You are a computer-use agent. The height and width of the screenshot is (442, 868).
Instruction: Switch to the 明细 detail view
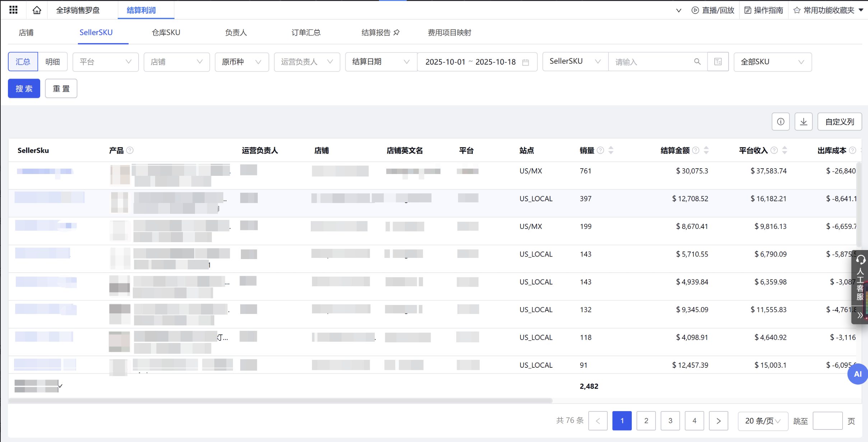click(x=52, y=61)
